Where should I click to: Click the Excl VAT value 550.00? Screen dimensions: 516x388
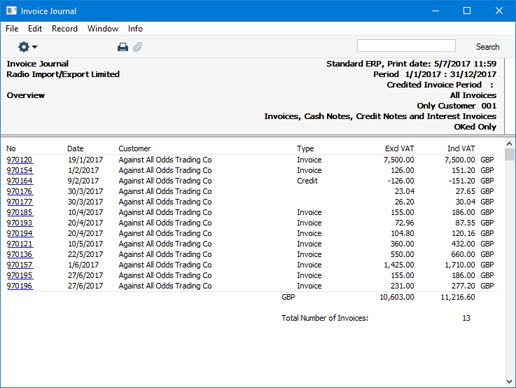[x=402, y=254]
